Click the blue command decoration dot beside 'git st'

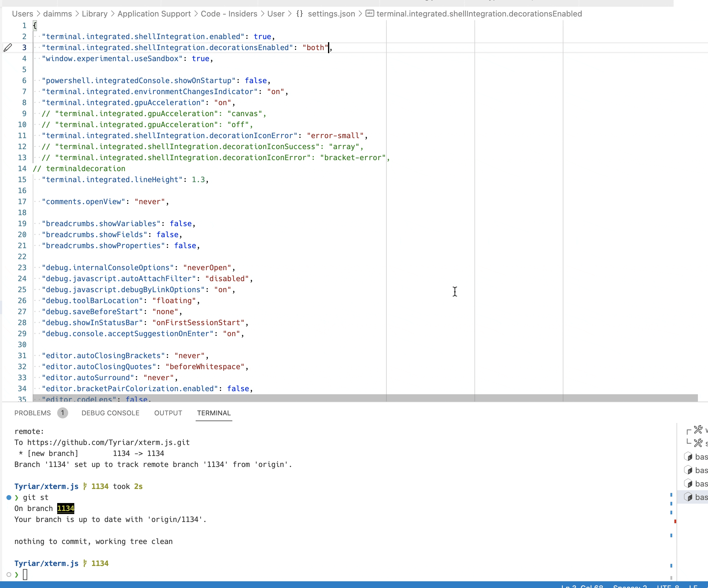pos(9,497)
